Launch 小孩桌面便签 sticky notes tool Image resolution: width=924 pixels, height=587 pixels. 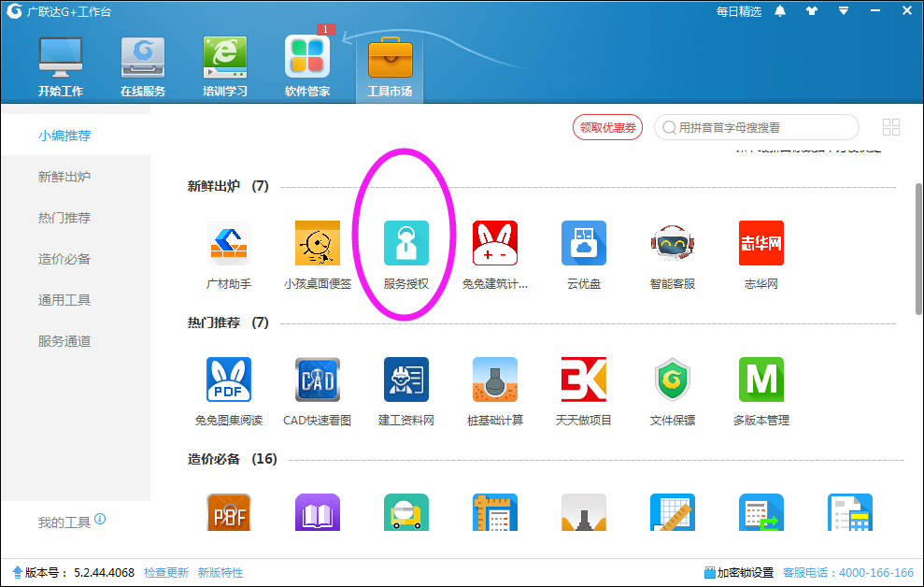tap(318, 243)
